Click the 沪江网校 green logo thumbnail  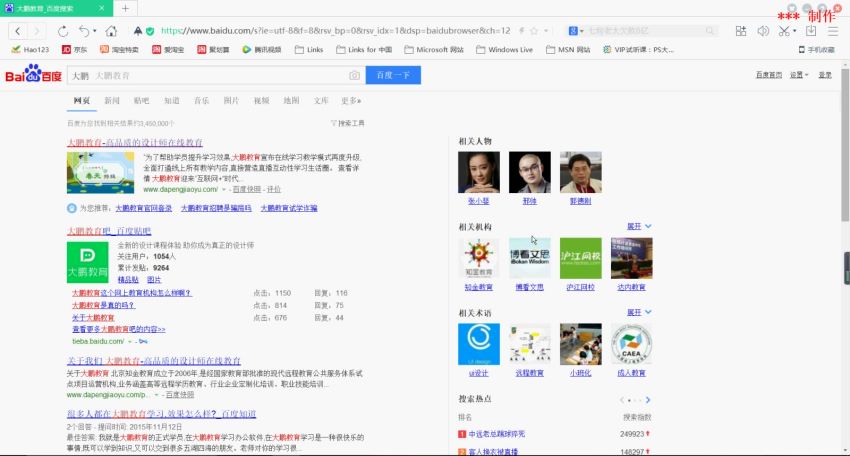click(581, 258)
